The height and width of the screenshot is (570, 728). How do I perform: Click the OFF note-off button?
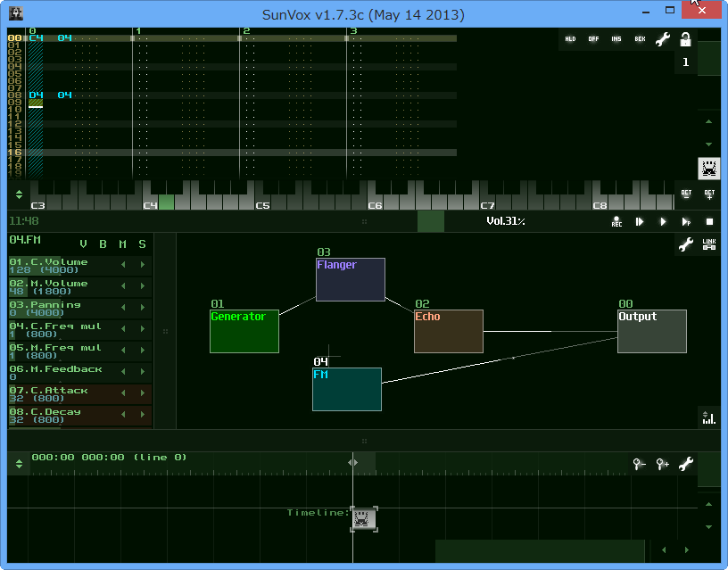(x=593, y=39)
